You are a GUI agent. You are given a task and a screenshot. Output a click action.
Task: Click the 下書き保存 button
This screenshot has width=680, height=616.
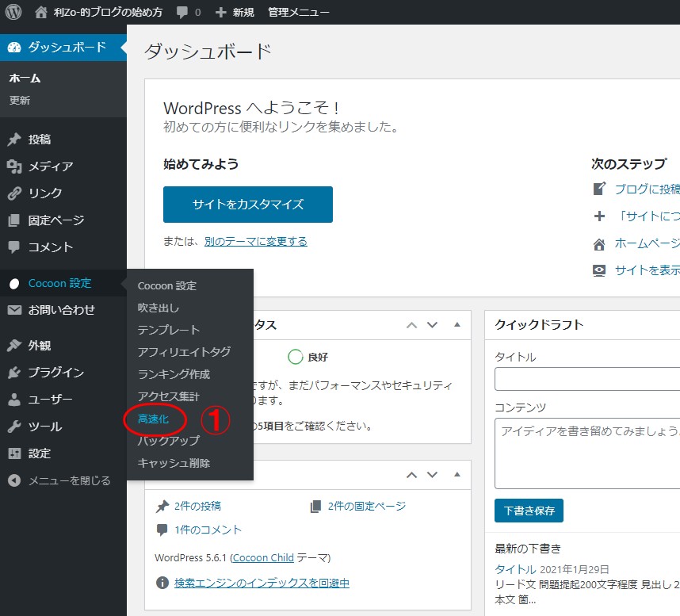click(529, 511)
